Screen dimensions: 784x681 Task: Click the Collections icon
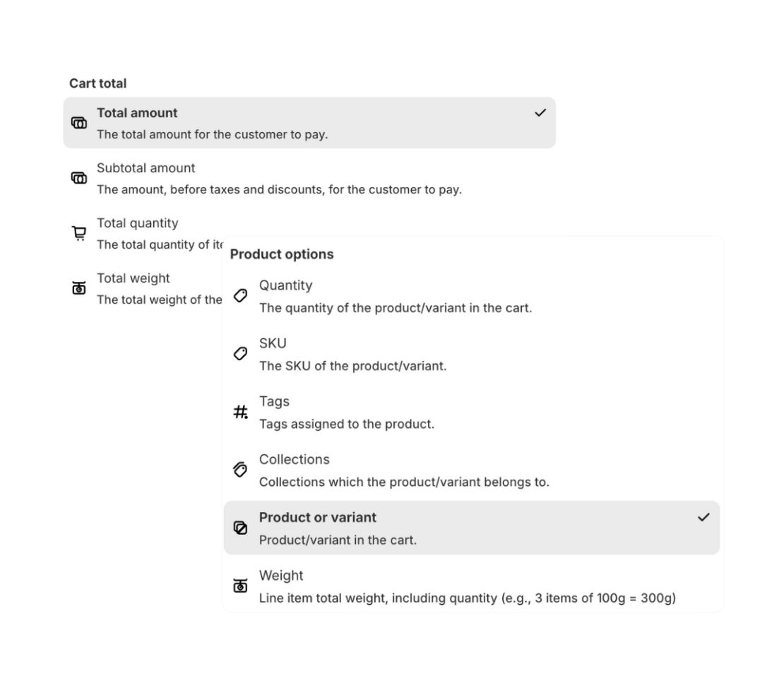click(241, 468)
